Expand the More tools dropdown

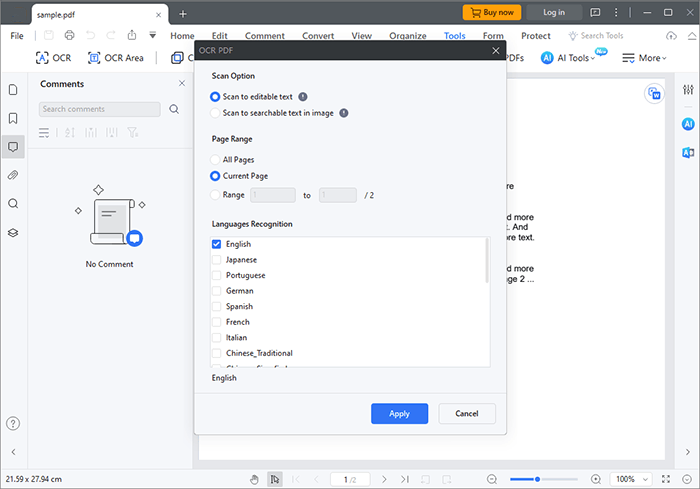644,58
